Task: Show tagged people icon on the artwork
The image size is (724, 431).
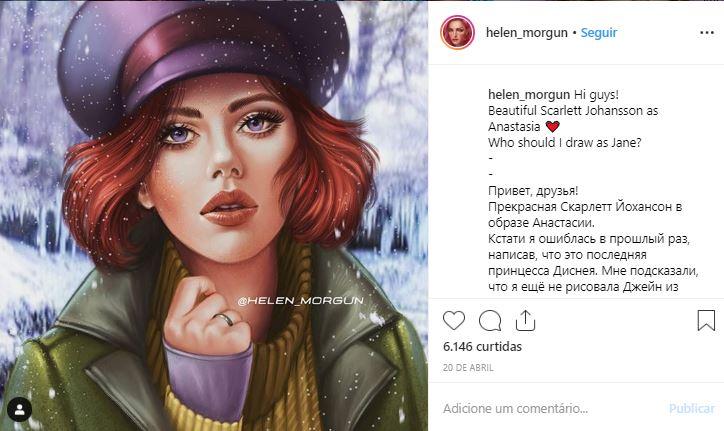Action: (x=20, y=409)
